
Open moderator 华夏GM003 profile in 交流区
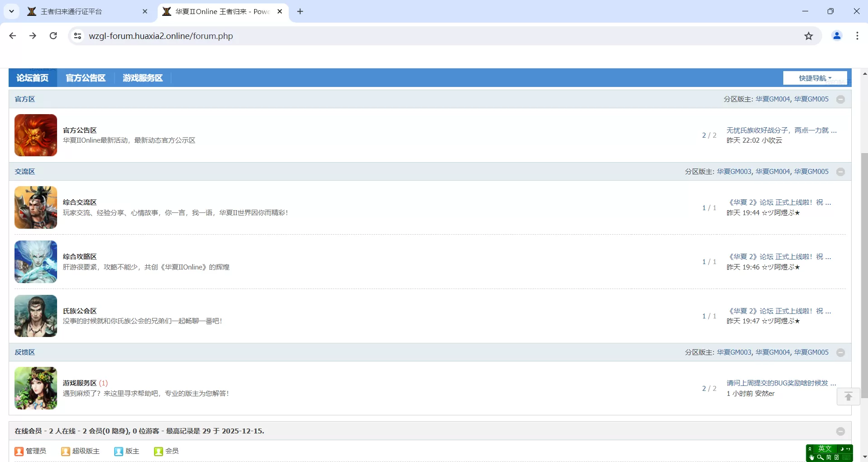[734, 172]
